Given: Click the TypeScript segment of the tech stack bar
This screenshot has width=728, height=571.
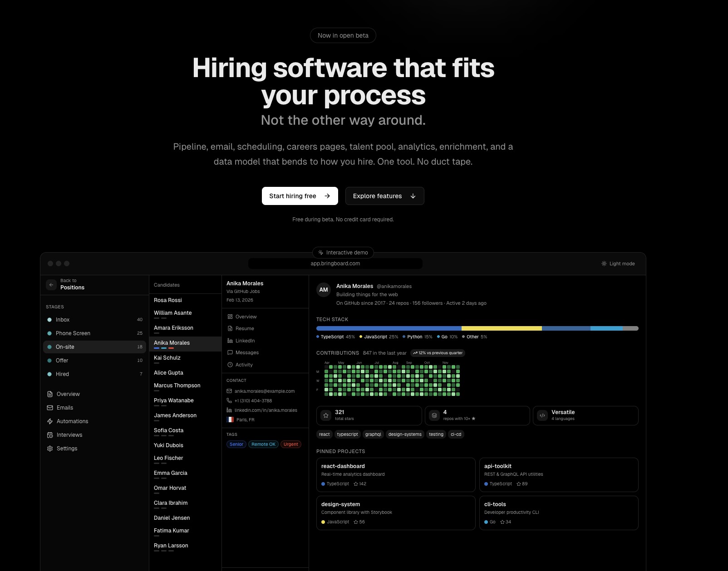Looking at the screenshot, I should pos(388,328).
